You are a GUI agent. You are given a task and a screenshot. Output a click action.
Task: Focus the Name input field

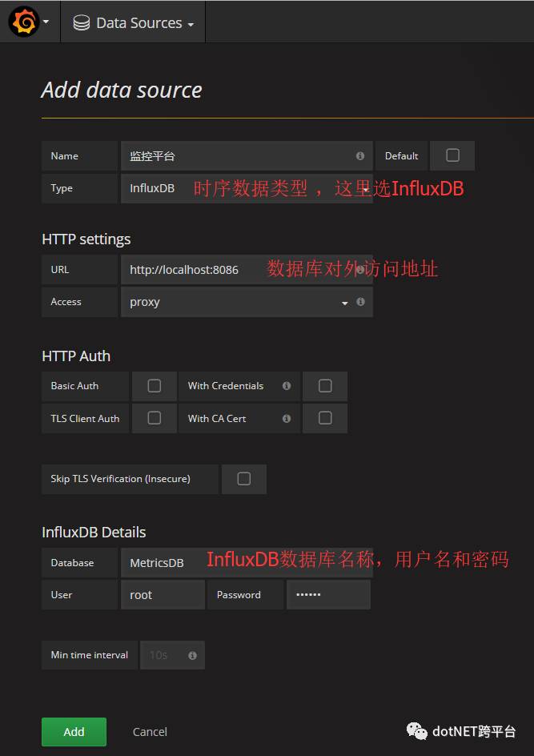point(247,155)
